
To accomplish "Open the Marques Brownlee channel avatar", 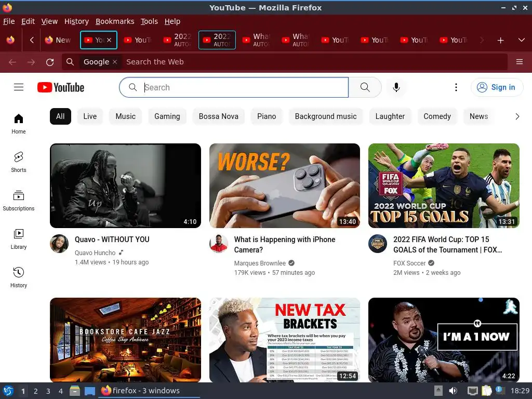I will pos(219,243).
